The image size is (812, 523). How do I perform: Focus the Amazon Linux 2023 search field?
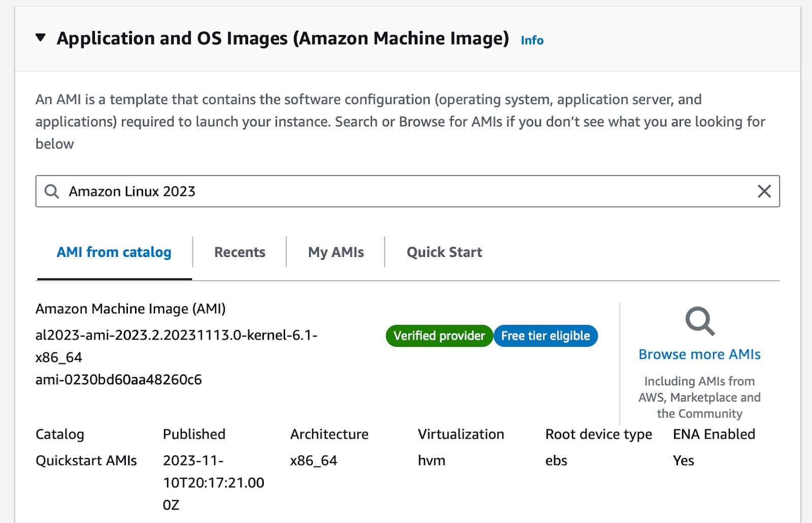408,191
